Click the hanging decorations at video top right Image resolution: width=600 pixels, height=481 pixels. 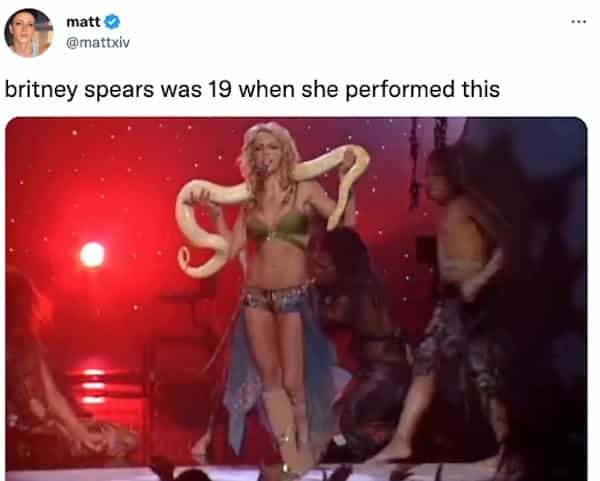pyautogui.click(x=427, y=161)
